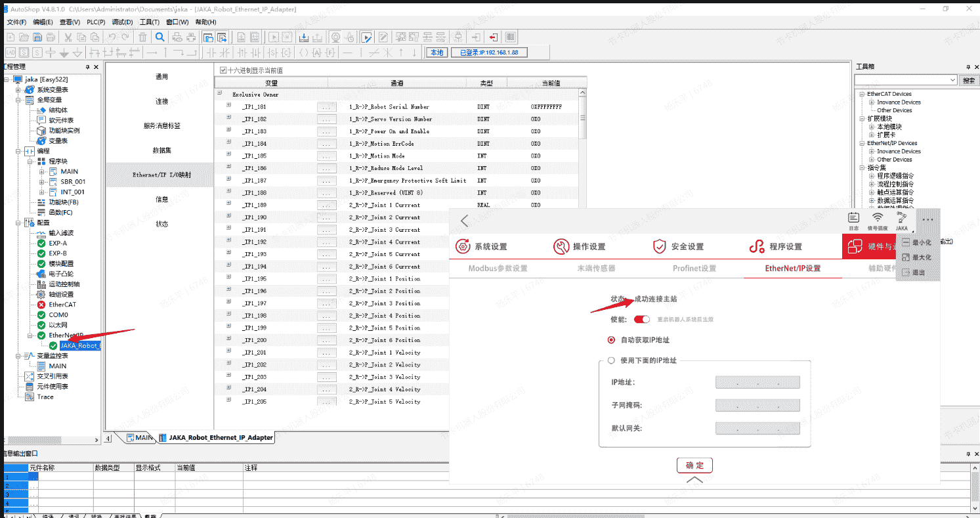This screenshot has width=980, height=518.
Task: Click the variable table vertical scrollbar
Action: tap(582, 118)
